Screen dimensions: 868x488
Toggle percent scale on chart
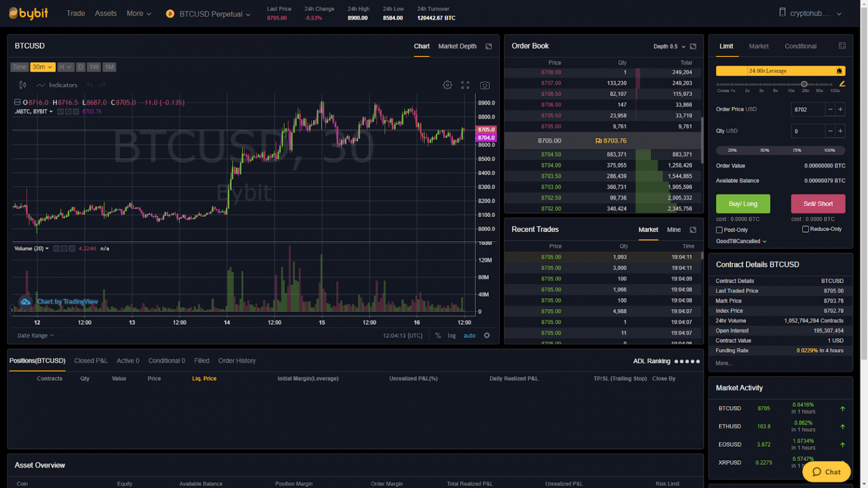[438, 335]
